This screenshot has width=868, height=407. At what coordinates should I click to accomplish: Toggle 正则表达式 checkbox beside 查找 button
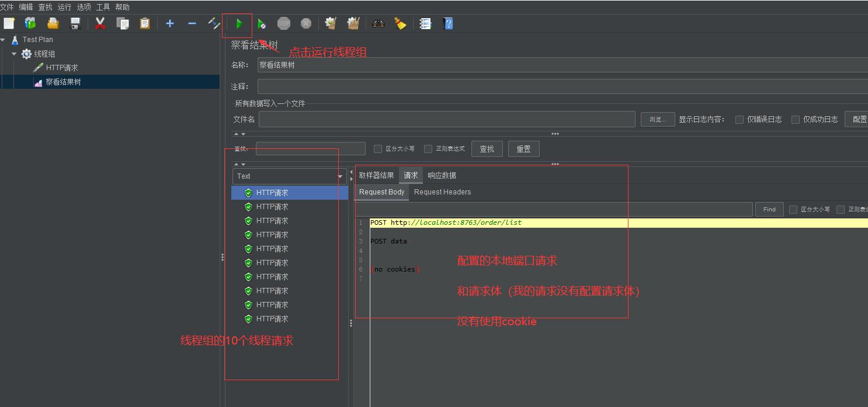428,149
